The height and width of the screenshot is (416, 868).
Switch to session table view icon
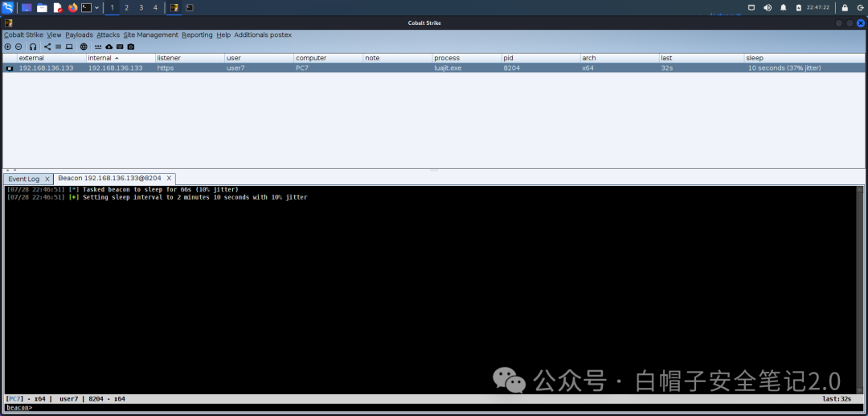pos(58,47)
